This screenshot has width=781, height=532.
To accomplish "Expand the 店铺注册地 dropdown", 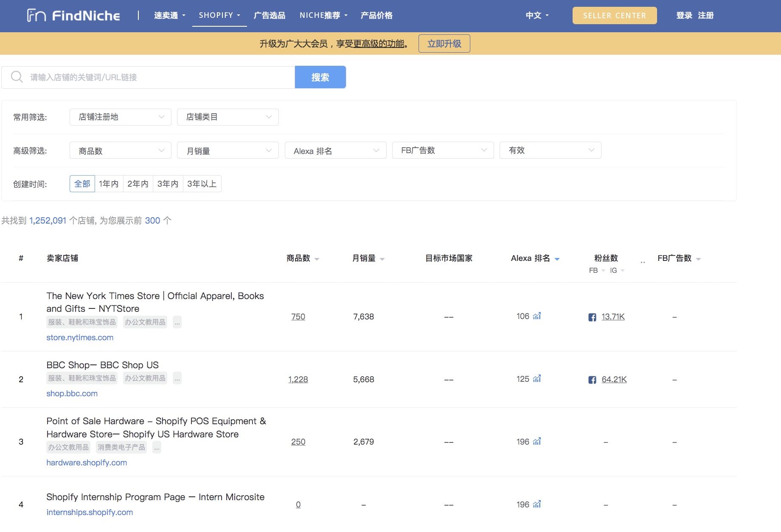I will tap(120, 117).
